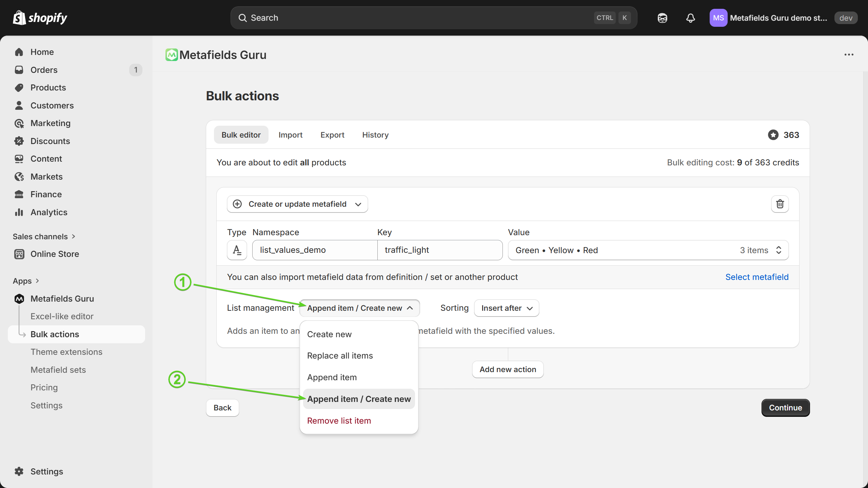Viewport: 868px width, 488px height.
Task: Click the trash icon to delete action
Action: pos(780,204)
